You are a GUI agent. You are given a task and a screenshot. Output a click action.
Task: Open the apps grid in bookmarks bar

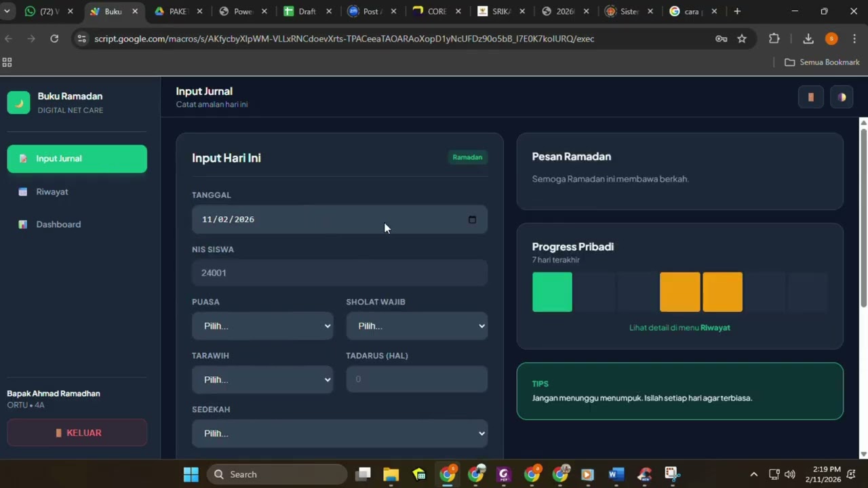[x=7, y=62]
